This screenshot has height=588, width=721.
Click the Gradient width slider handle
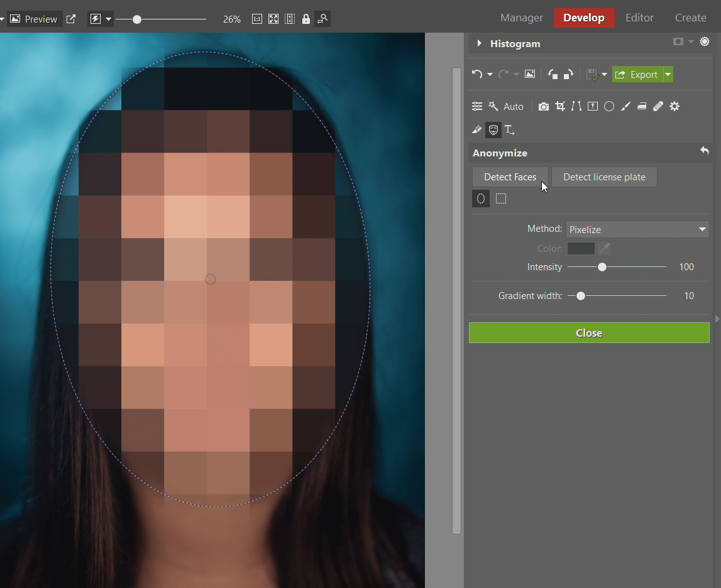coord(581,296)
